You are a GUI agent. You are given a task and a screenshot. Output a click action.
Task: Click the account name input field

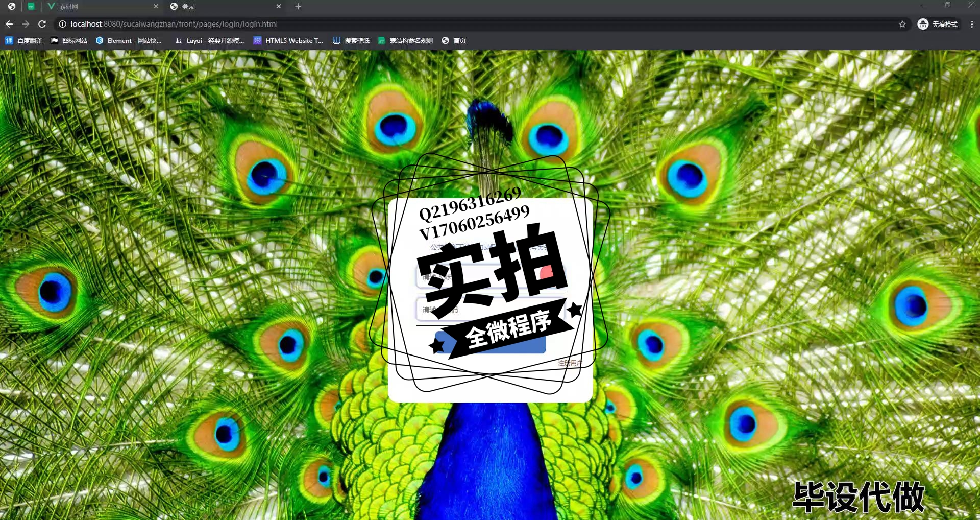pos(491,277)
